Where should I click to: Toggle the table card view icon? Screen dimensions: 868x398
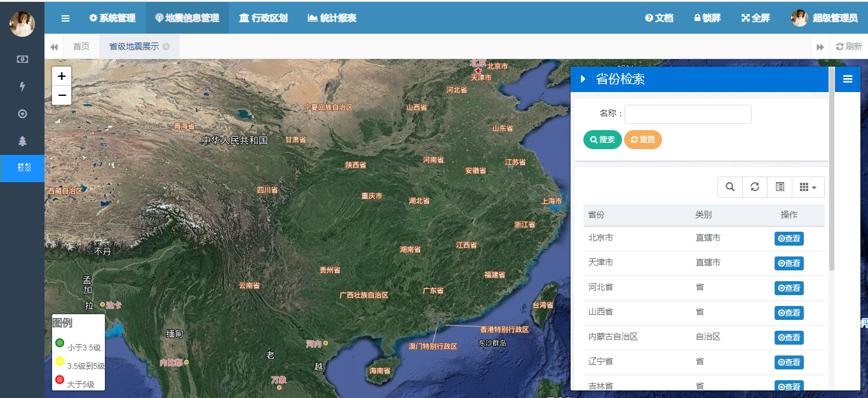tap(780, 187)
